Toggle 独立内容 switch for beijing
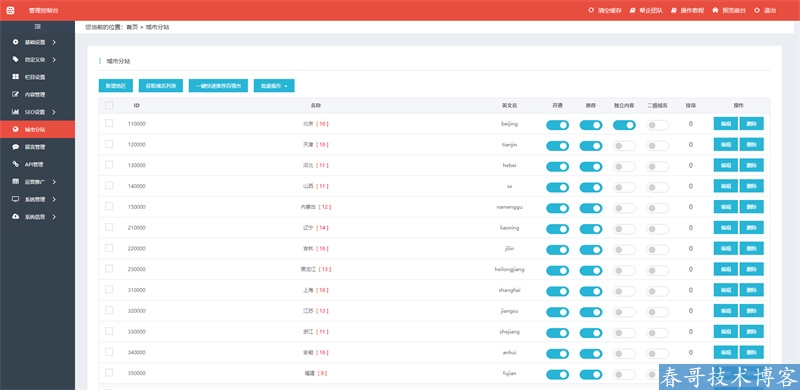 [624, 125]
